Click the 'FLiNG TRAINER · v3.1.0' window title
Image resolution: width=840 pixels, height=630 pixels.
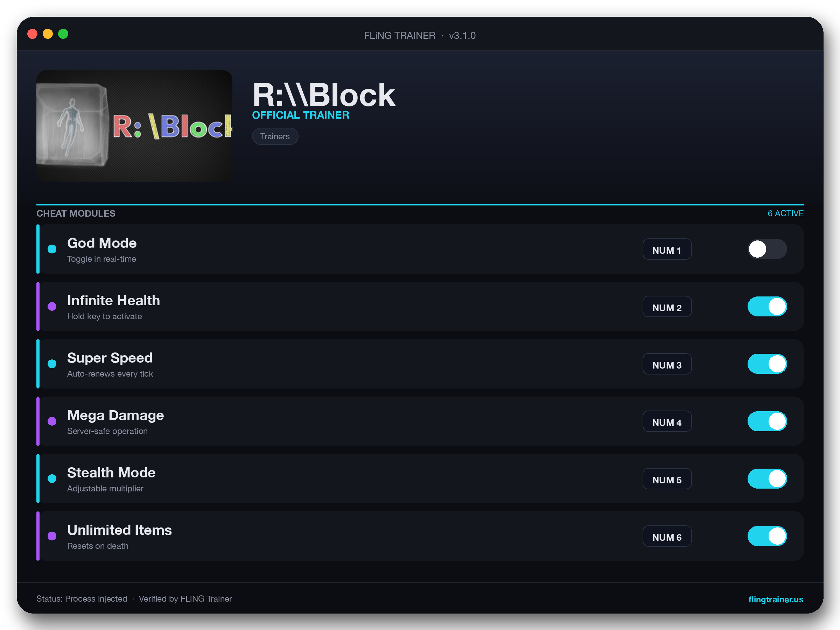420,35
